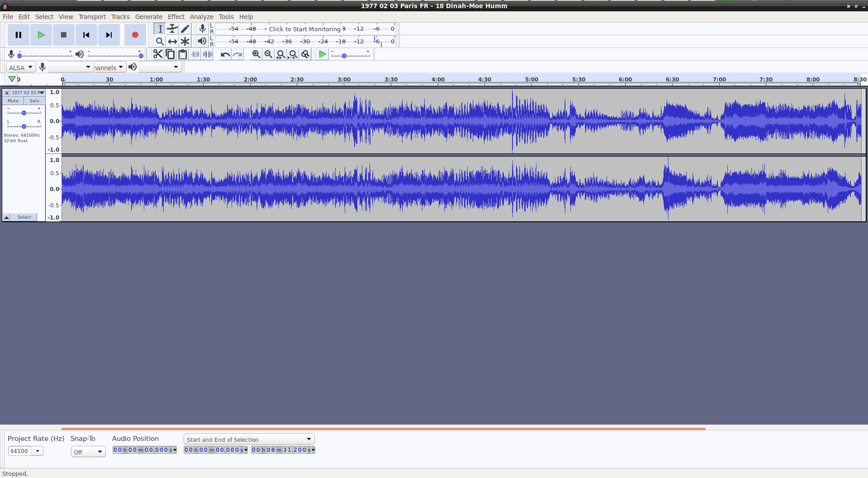
Task: Mute the 1977 02 03 track
Action: (13, 101)
